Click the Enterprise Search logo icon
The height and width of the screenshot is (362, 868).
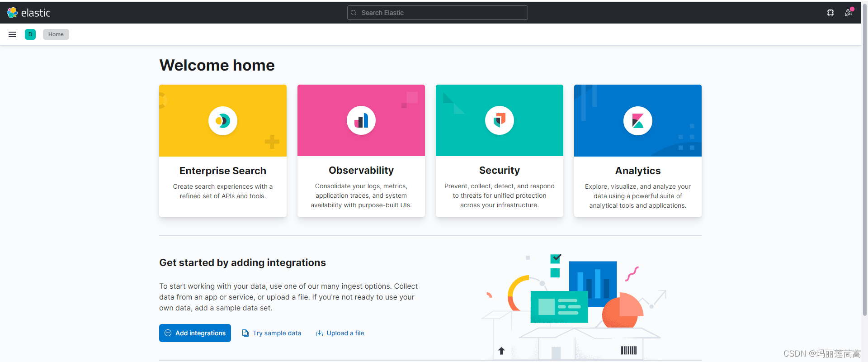(223, 121)
